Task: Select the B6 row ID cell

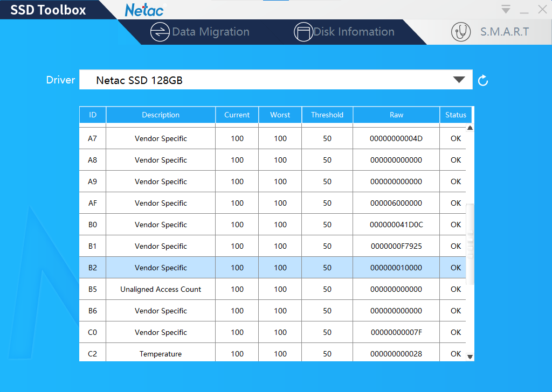Action: [x=93, y=311]
